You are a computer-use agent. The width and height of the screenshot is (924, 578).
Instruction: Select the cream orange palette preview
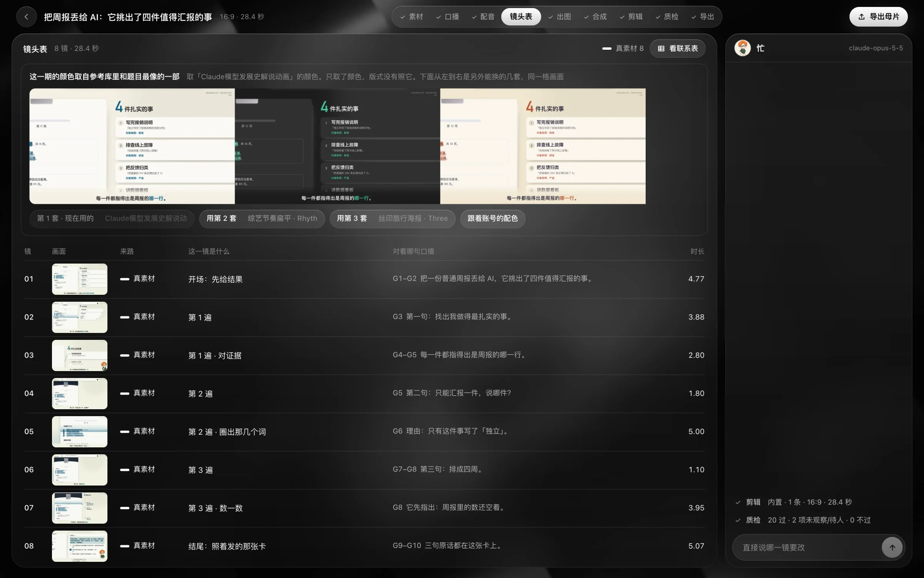[543, 146]
